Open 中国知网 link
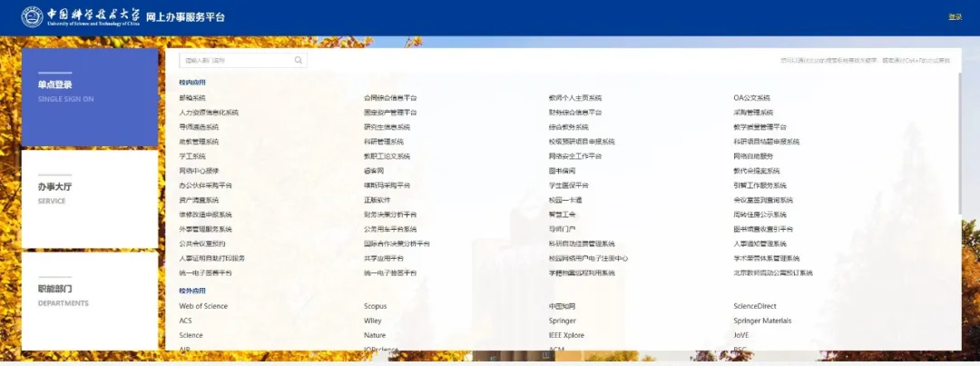The width and height of the screenshot is (980, 366). [x=562, y=307]
